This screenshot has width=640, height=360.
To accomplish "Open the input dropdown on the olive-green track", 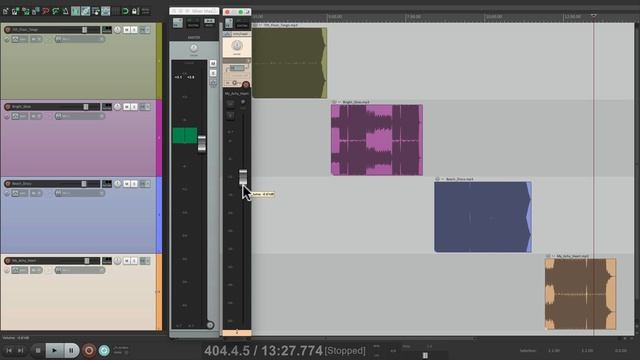I will pos(80,39).
